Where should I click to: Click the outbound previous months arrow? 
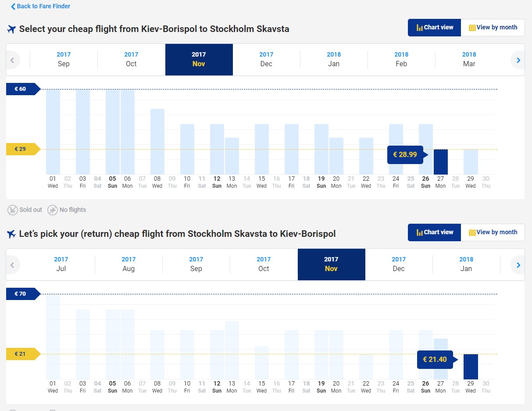click(12, 60)
